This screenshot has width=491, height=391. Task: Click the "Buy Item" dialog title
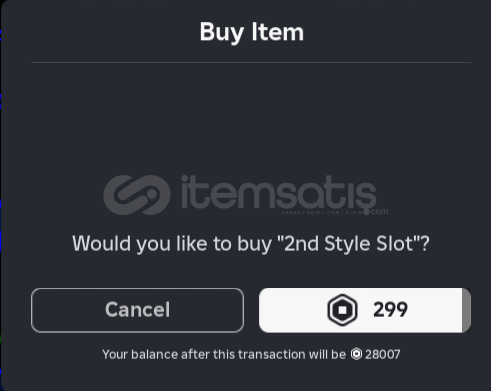(252, 32)
